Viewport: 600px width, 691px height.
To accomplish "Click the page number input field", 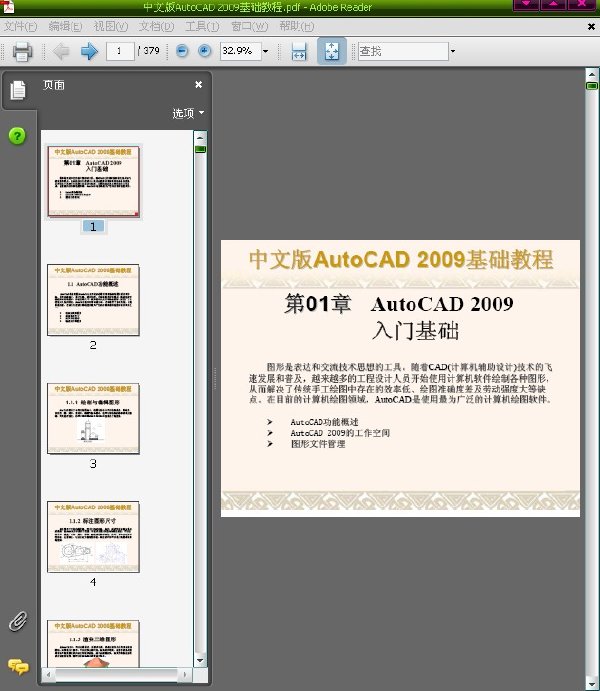I will [120, 51].
